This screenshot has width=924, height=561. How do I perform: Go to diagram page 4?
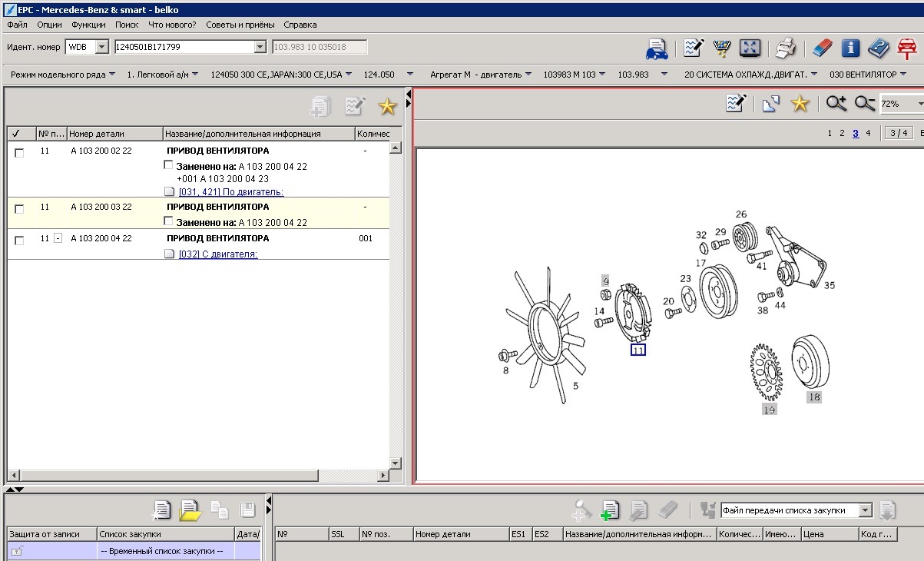(868, 133)
